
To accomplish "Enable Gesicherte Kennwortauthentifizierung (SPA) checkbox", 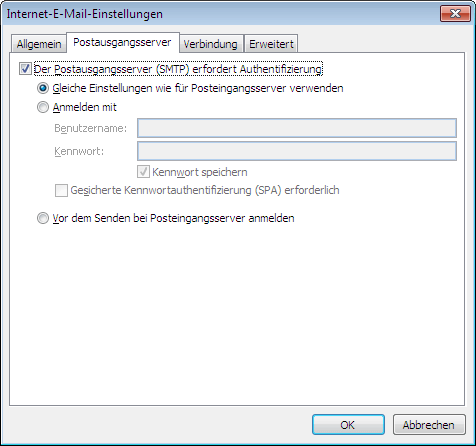I will click(x=61, y=190).
